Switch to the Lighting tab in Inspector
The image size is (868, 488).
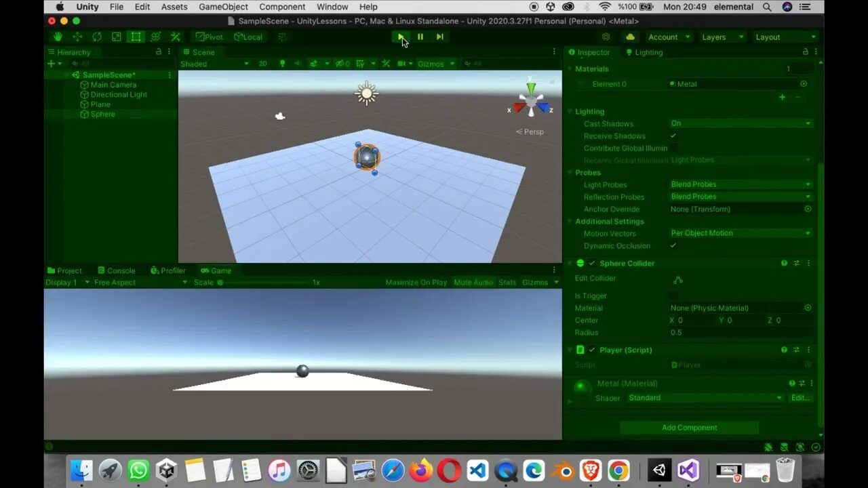pos(649,52)
